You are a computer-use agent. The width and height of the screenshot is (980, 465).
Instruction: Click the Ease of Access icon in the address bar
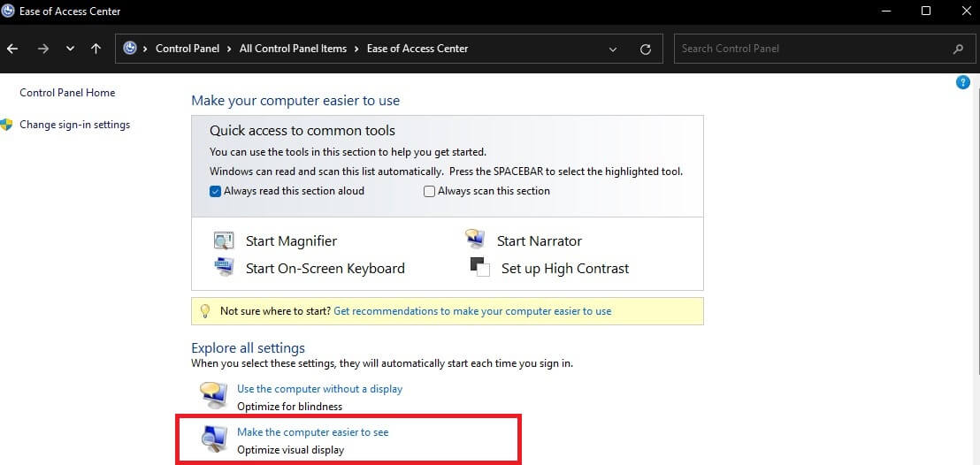coord(129,48)
